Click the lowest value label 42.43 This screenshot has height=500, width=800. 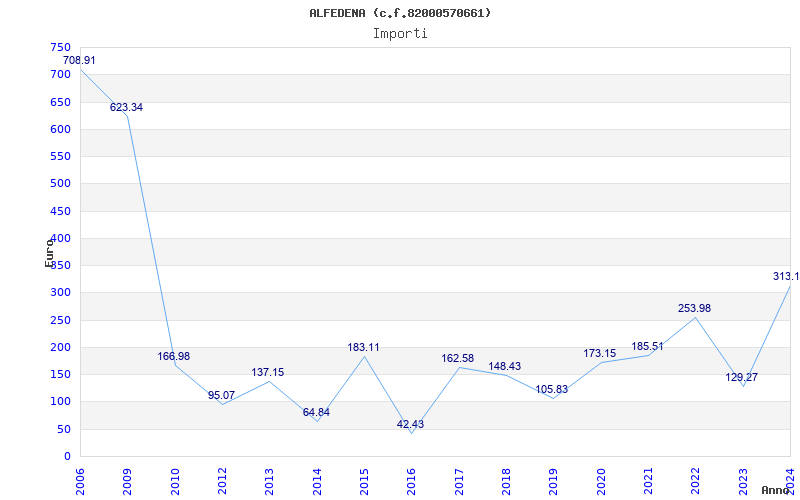[x=410, y=424]
